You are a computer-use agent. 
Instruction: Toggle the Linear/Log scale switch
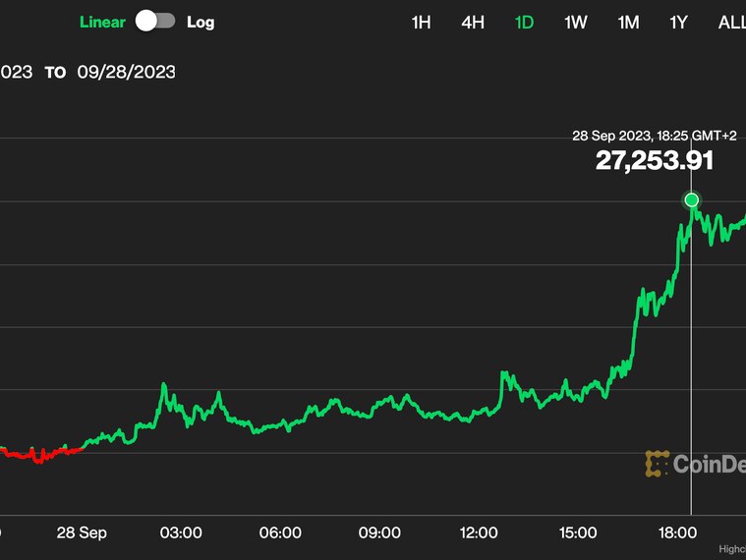[x=155, y=21]
